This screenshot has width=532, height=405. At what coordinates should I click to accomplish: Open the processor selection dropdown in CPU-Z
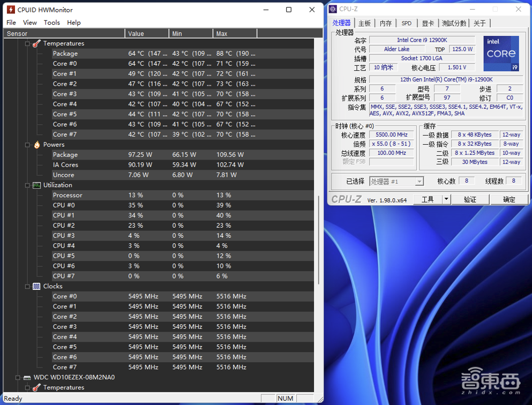click(x=419, y=182)
